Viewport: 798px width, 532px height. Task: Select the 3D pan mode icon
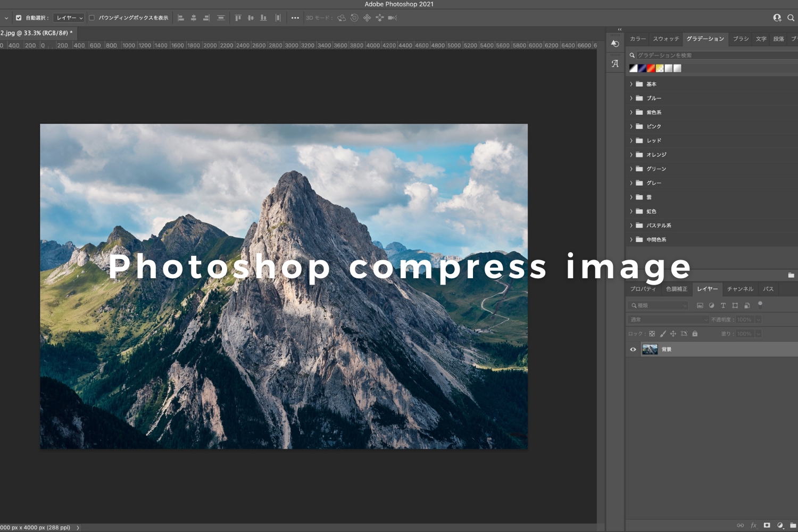click(367, 18)
